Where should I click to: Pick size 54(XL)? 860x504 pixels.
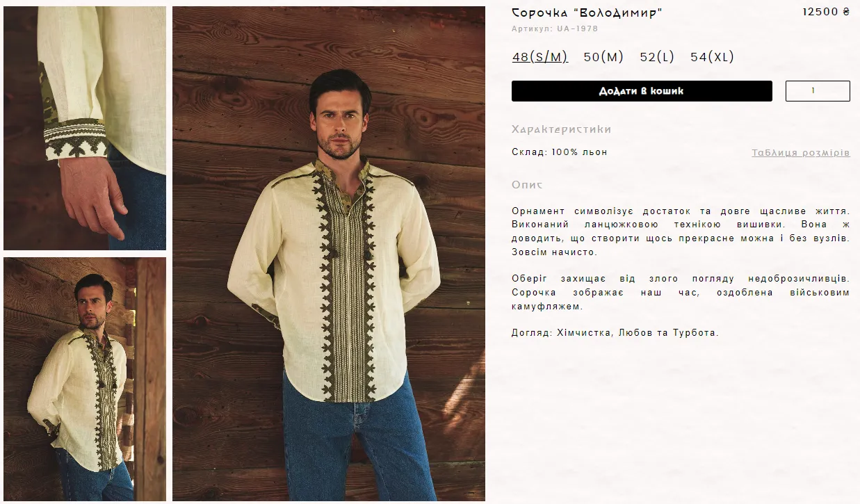click(x=712, y=57)
